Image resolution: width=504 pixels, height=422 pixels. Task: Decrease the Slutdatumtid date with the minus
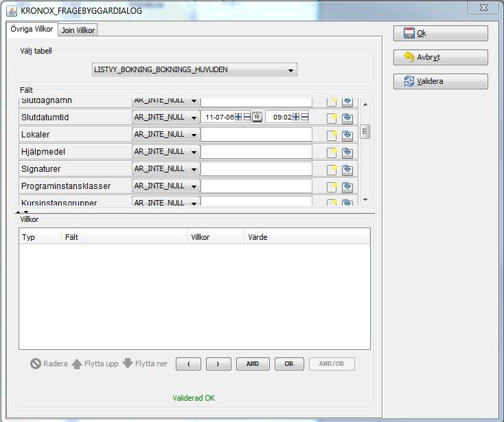(247, 117)
